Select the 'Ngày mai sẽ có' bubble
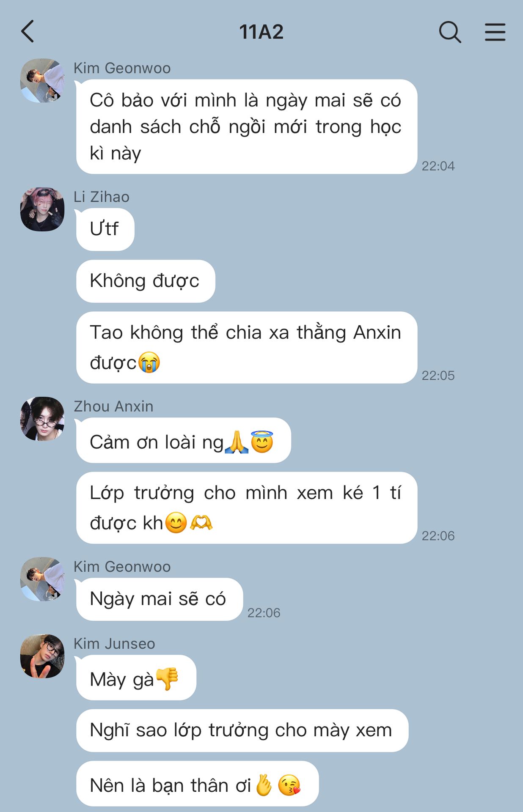 coord(160,599)
